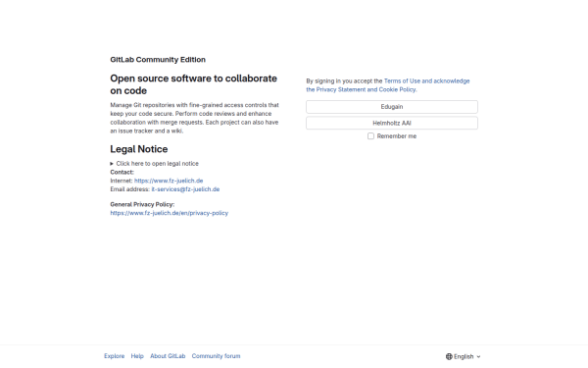Open the English language dropdown
The height and width of the screenshot is (368, 588).
point(464,356)
